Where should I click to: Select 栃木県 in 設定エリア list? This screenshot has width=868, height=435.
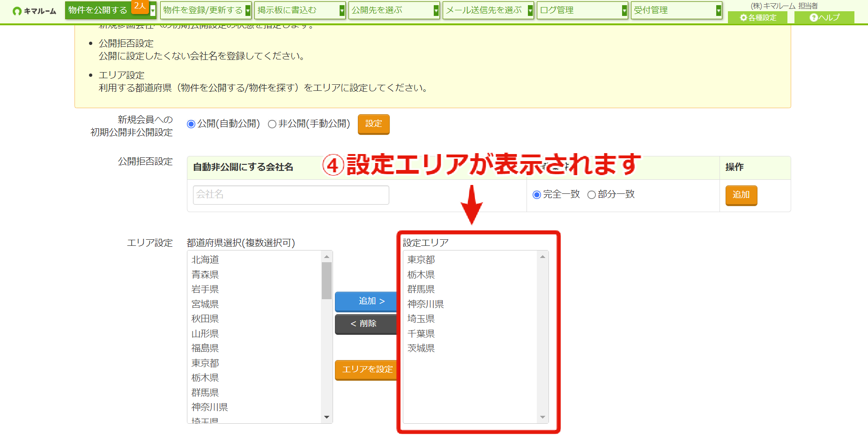pos(470,275)
